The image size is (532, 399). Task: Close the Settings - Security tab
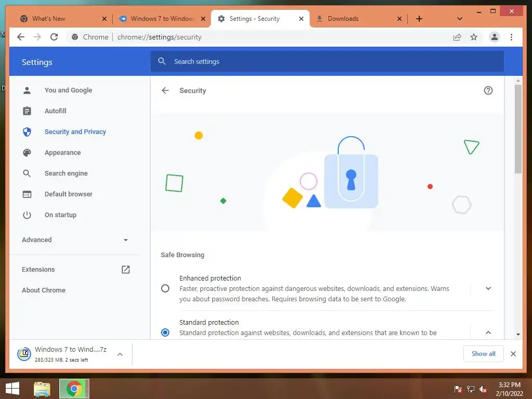point(301,19)
